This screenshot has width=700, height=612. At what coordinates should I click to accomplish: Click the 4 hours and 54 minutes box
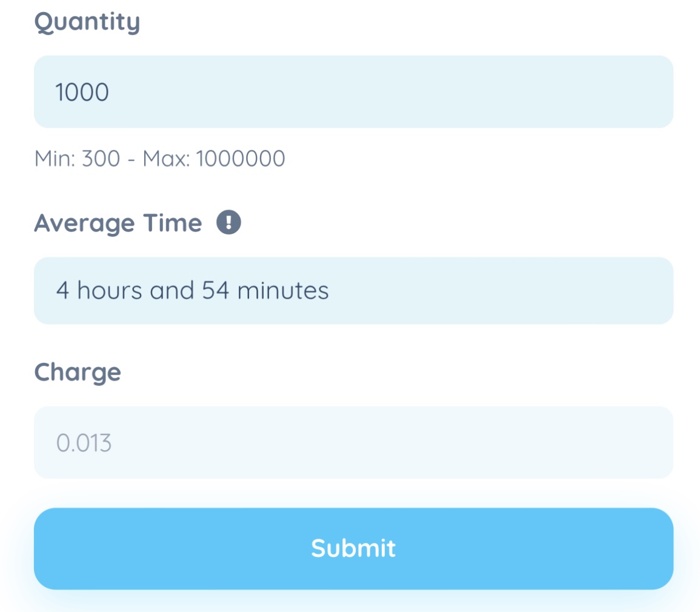coord(353,291)
